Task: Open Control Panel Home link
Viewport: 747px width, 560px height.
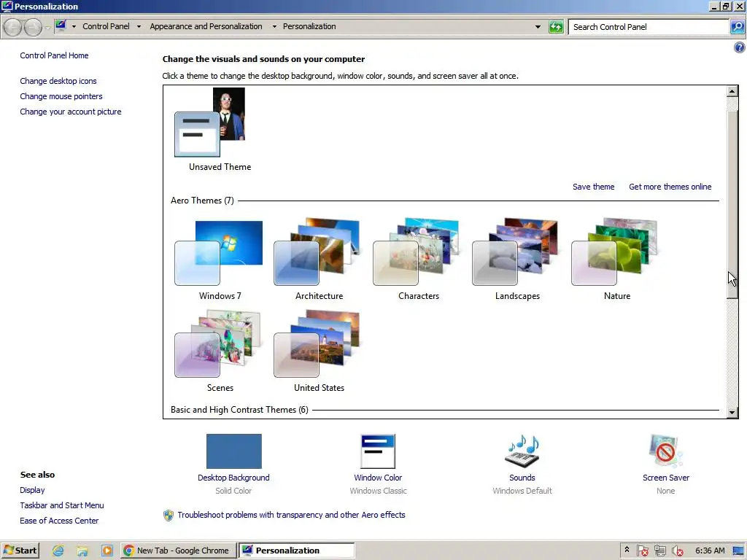Action: (x=54, y=55)
